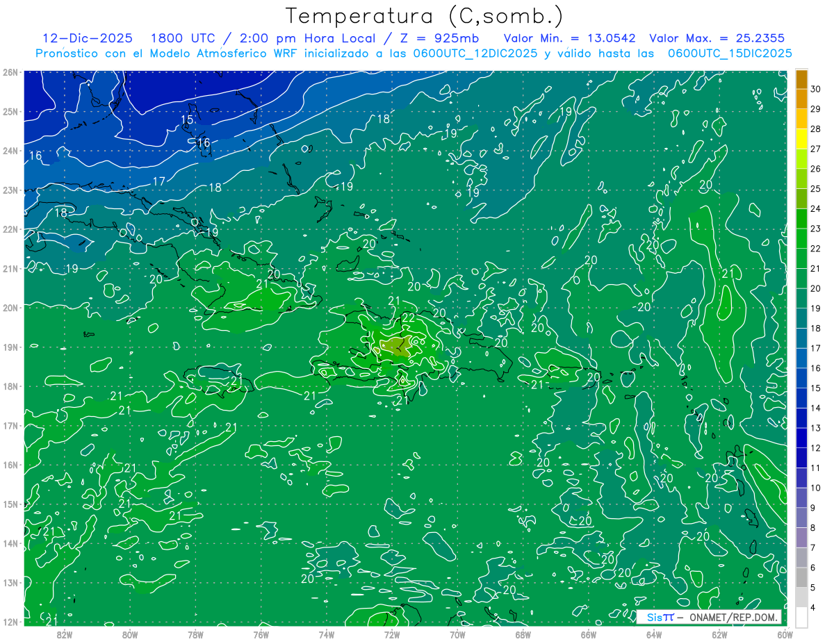Click the "82W" longitude label

(x=64, y=634)
